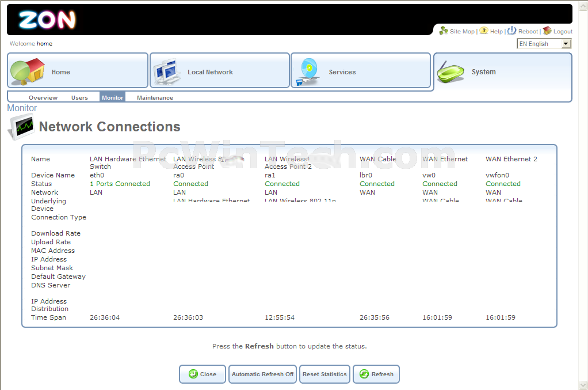Image resolution: width=588 pixels, height=390 pixels.
Task: Click the Site Map link
Action: coord(462,32)
